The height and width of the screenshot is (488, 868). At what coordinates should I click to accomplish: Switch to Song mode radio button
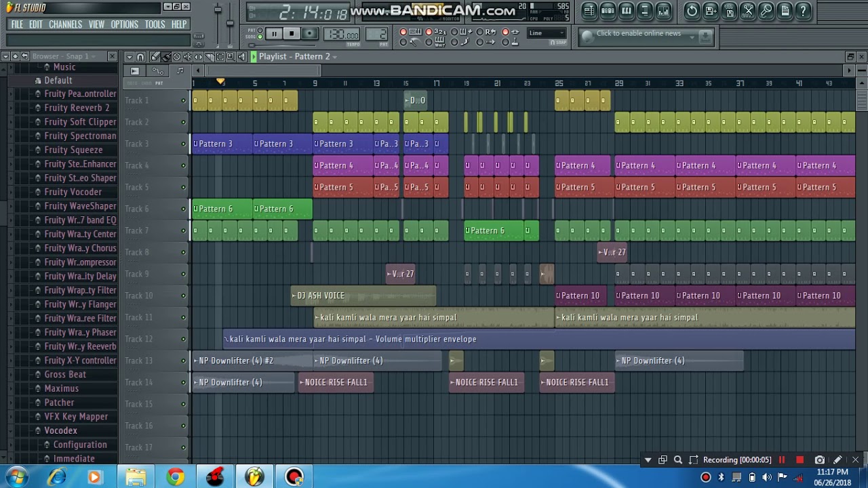coord(260,37)
